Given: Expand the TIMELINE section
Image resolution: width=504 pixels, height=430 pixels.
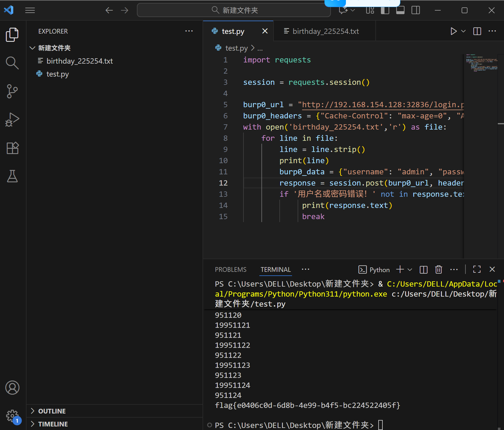Looking at the screenshot, I should 53,424.
